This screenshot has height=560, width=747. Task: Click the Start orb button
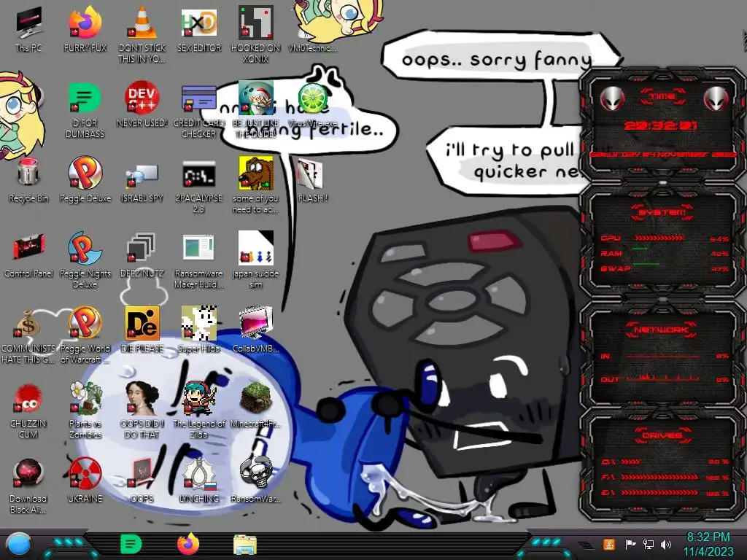(x=18, y=545)
